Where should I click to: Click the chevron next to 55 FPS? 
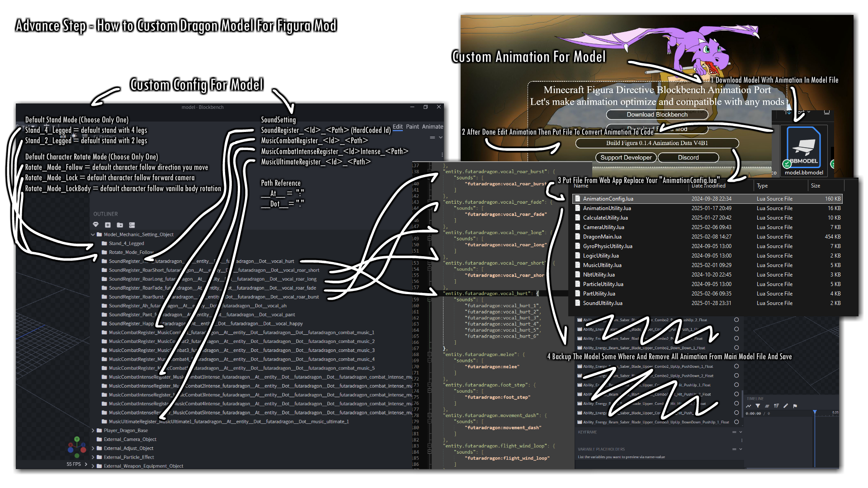[x=86, y=464]
